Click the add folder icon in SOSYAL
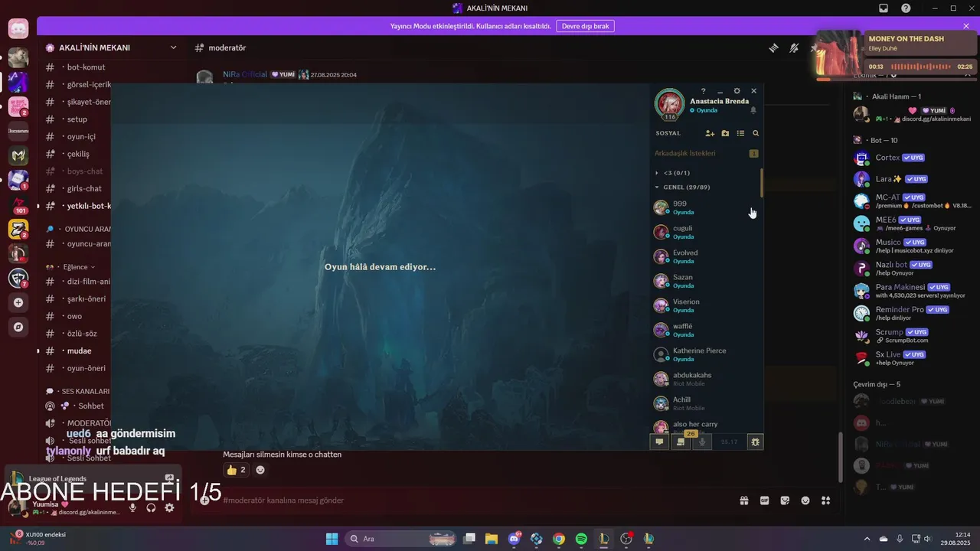Image resolution: width=980 pixels, height=551 pixels. tap(725, 133)
